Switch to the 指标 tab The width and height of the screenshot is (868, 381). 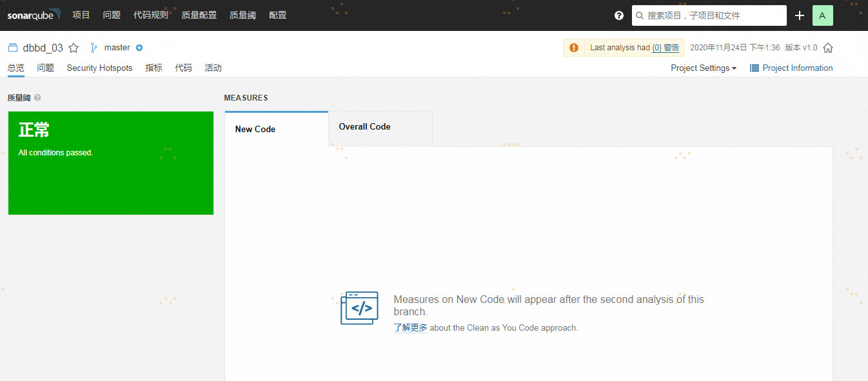pyautogui.click(x=153, y=68)
